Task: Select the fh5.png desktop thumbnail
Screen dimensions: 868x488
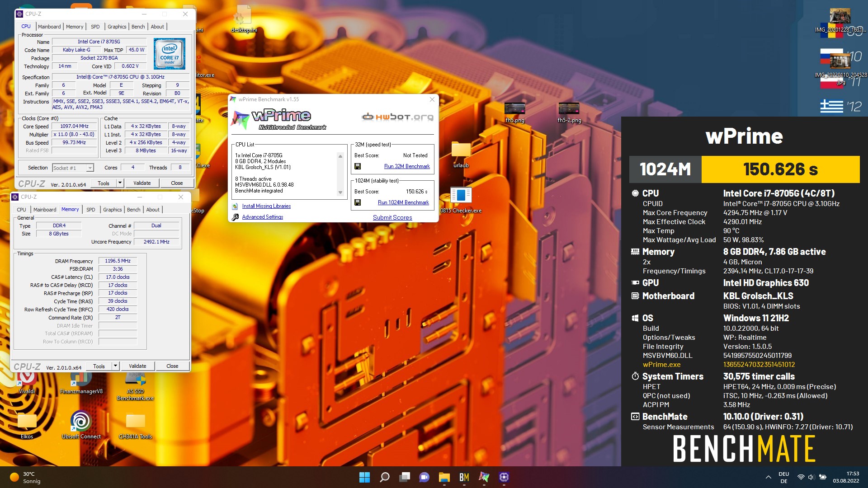Action: pyautogui.click(x=515, y=112)
